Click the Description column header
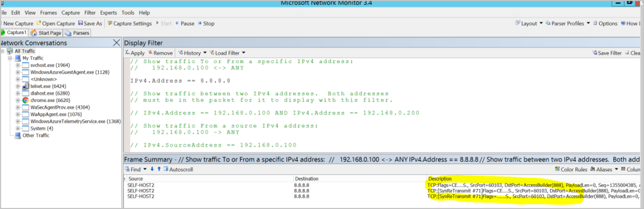This screenshot has width=644, height=209. pos(440,179)
